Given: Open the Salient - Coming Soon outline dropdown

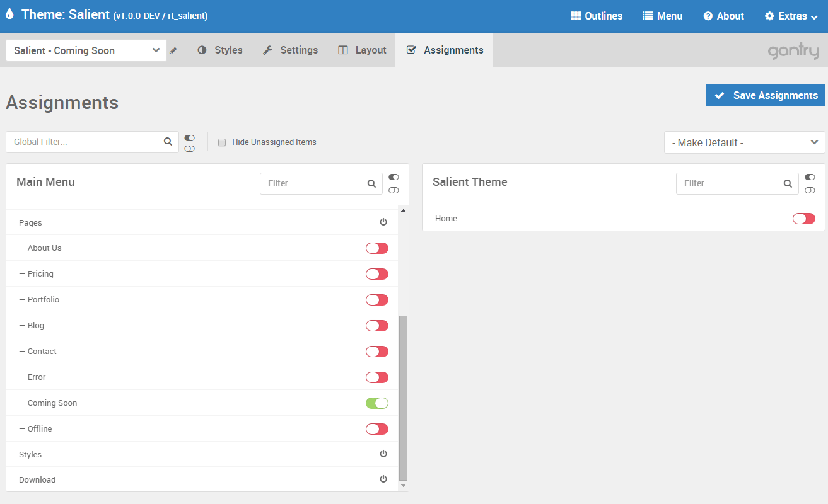Looking at the screenshot, I should (x=86, y=50).
